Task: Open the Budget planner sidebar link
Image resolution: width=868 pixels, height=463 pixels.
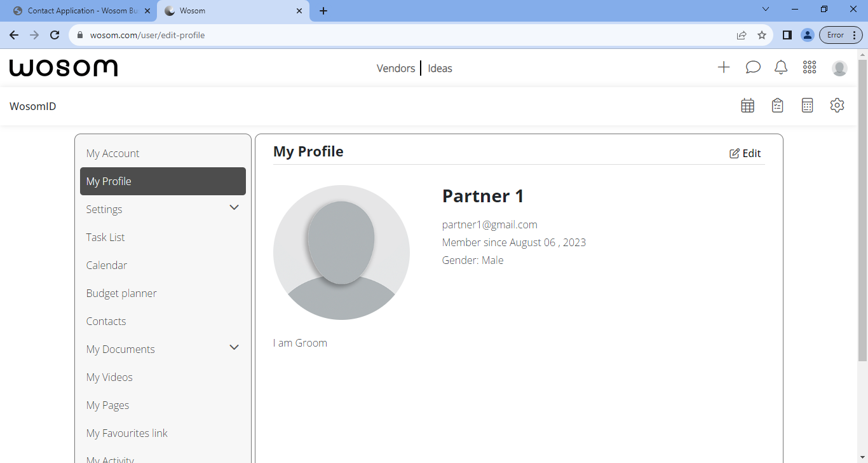Action: 121,293
